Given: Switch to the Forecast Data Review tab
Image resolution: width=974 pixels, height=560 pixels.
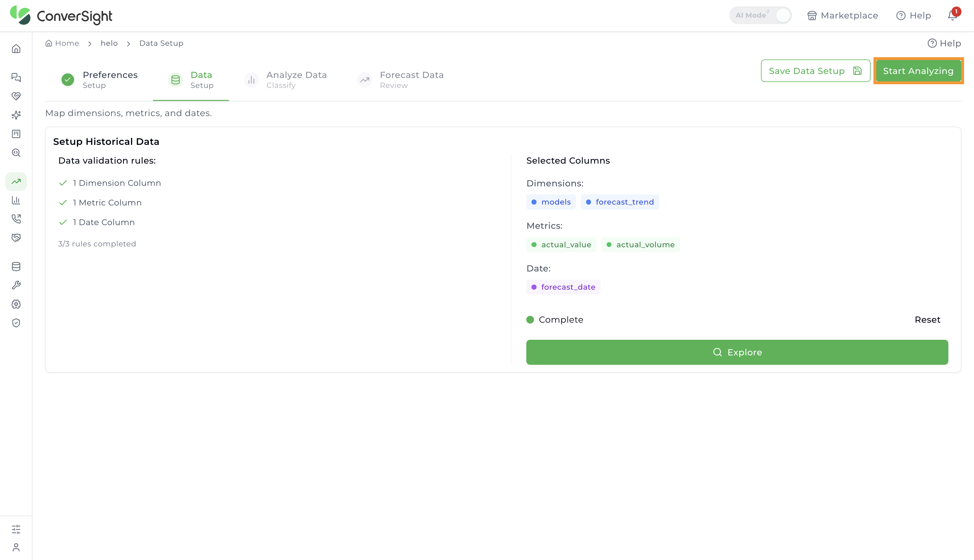Looking at the screenshot, I should coord(400,80).
